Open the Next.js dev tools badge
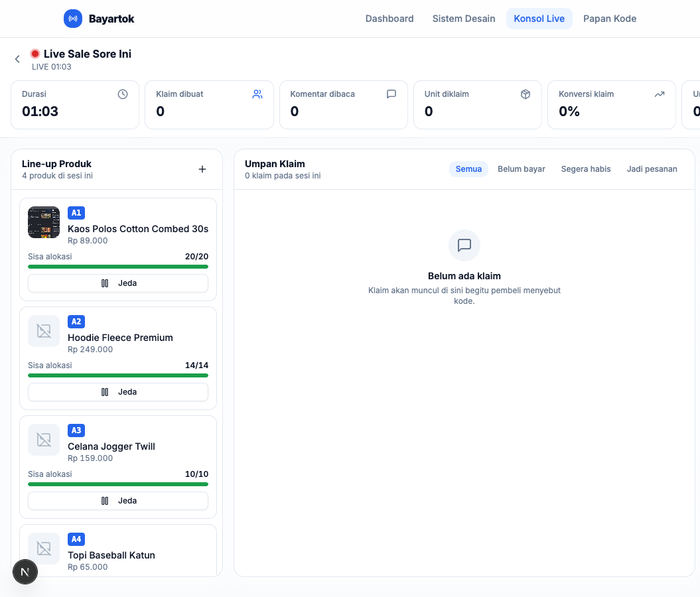 pyautogui.click(x=25, y=572)
